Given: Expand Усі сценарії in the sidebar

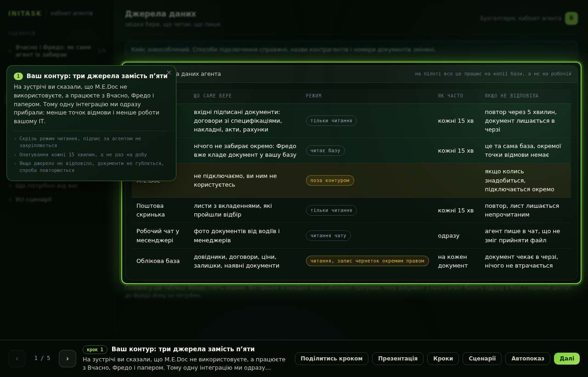Looking at the screenshot, I should pos(34,200).
